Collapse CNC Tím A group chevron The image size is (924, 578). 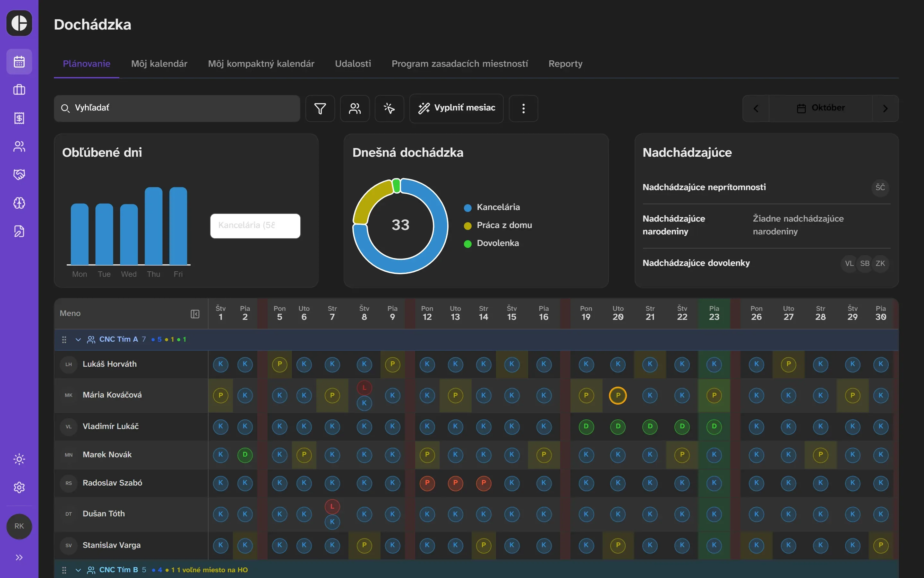tap(78, 339)
